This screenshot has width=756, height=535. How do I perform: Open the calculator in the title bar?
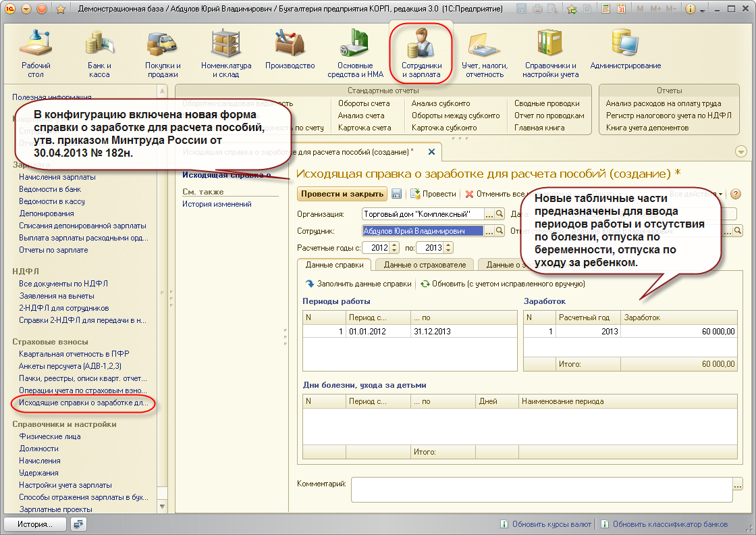click(x=606, y=9)
